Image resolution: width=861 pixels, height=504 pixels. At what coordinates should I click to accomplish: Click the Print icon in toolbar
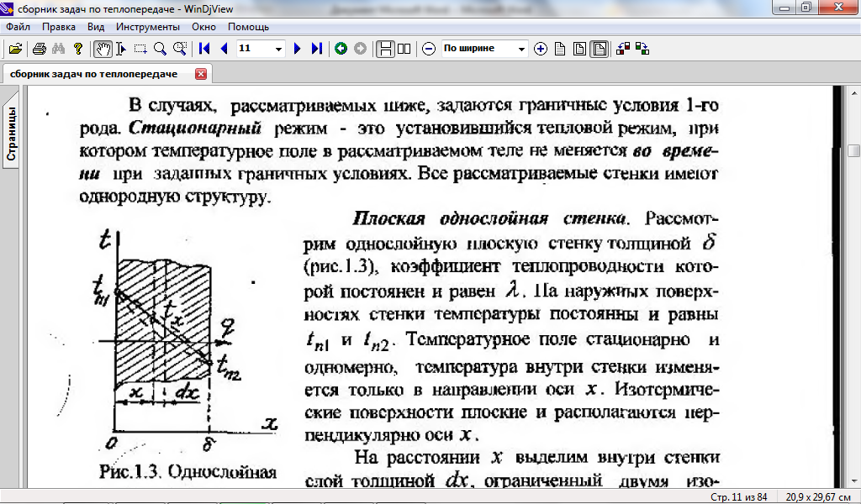pyautogui.click(x=39, y=49)
